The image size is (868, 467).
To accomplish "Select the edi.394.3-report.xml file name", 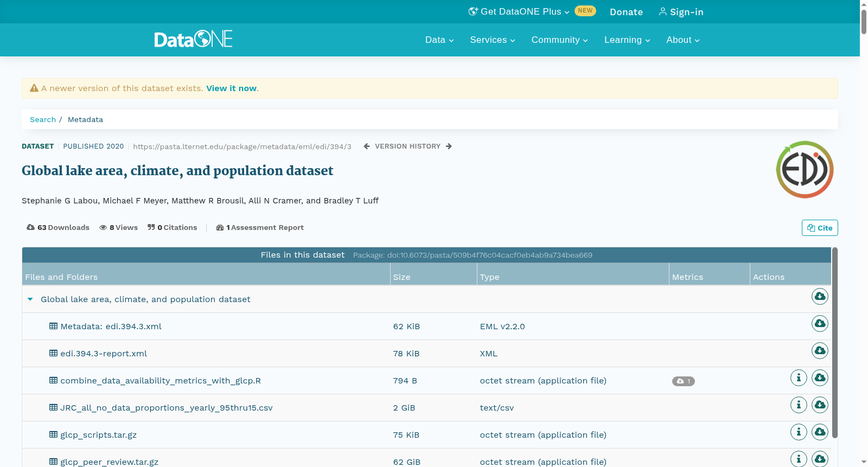I will point(104,354).
